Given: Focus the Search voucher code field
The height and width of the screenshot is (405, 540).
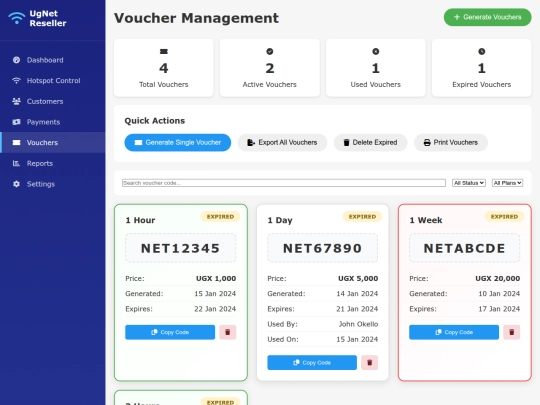Looking at the screenshot, I should pos(284,183).
